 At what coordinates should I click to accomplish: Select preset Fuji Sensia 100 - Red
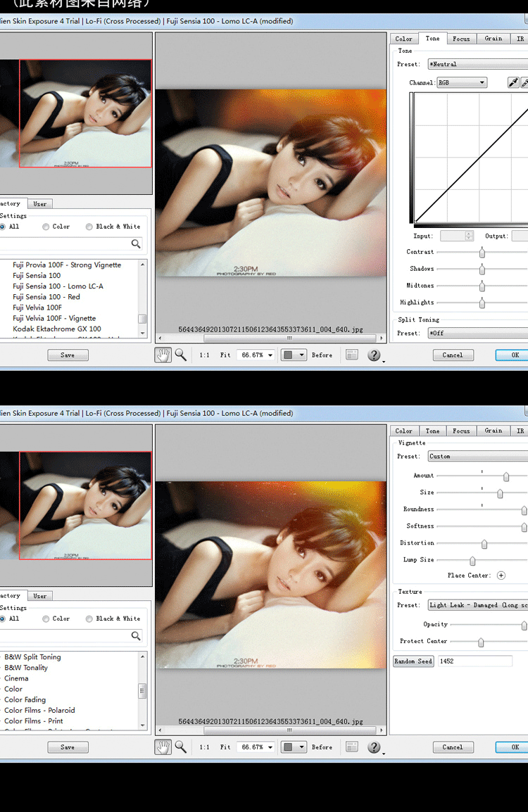click(x=46, y=297)
